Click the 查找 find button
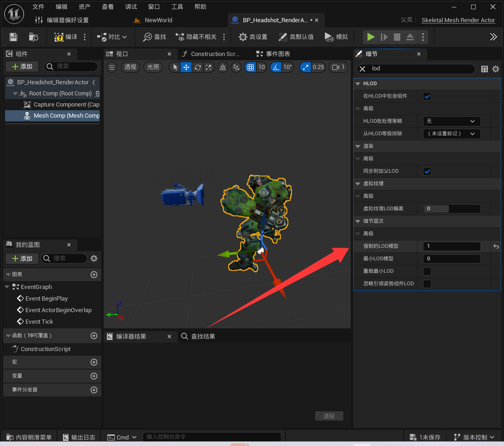This screenshot has width=504, height=446. click(x=155, y=37)
